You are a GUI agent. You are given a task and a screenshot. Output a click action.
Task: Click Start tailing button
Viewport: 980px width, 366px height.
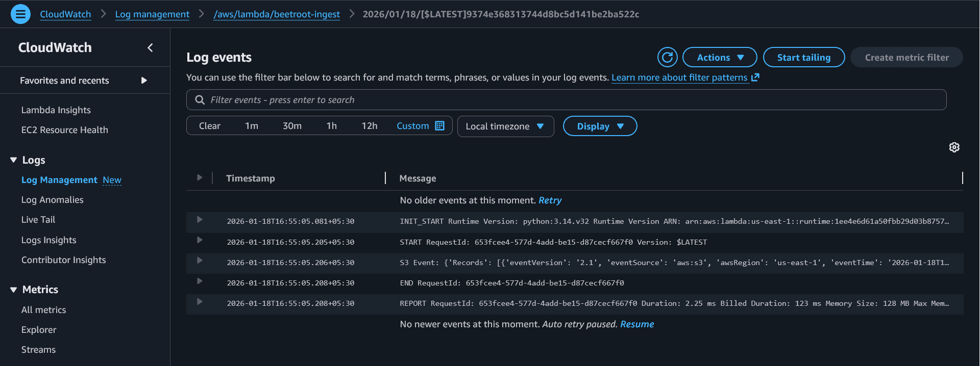[803, 57]
